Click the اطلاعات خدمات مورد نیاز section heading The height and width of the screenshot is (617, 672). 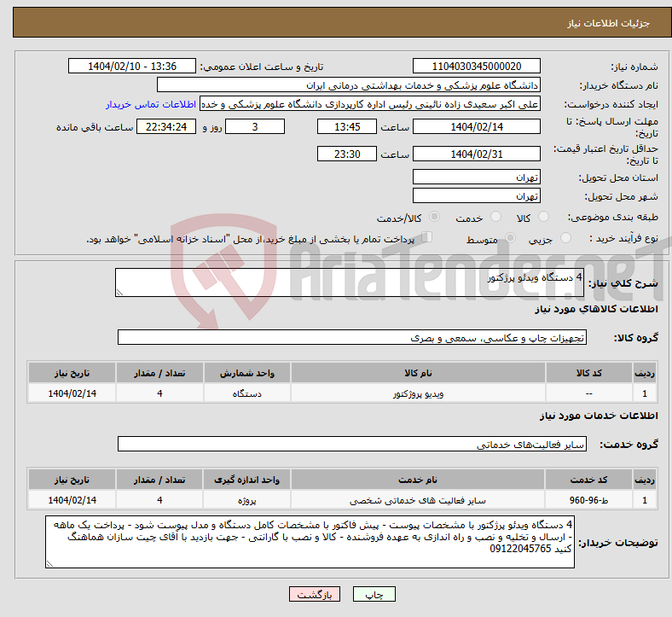click(599, 416)
